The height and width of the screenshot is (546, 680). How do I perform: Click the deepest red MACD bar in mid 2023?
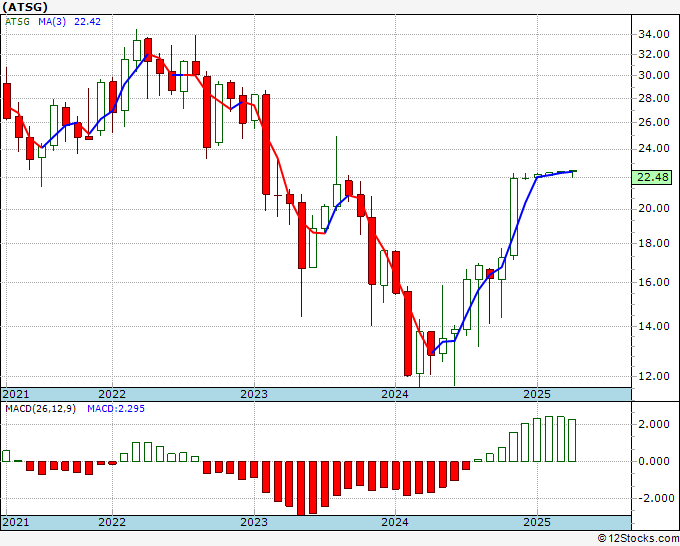(301, 488)
